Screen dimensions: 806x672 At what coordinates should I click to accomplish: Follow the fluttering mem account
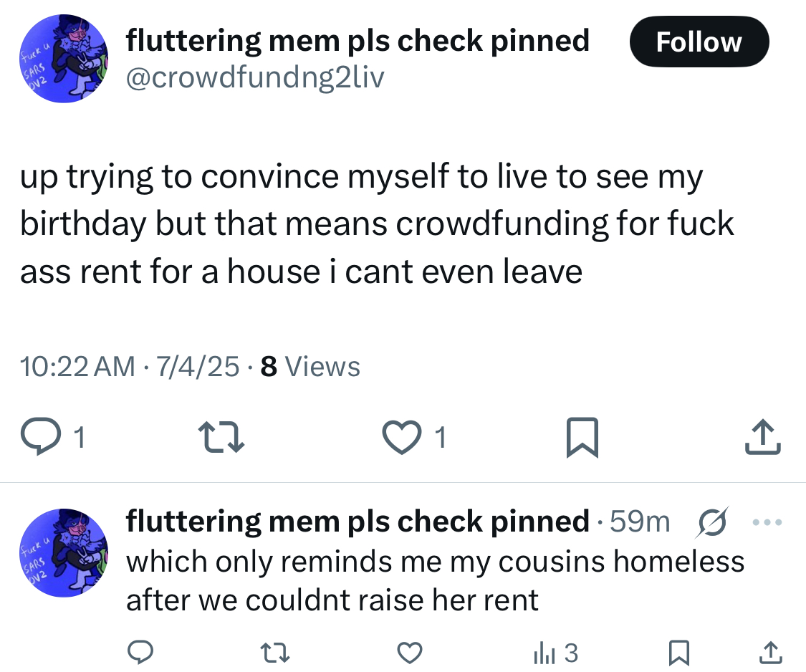699,42
